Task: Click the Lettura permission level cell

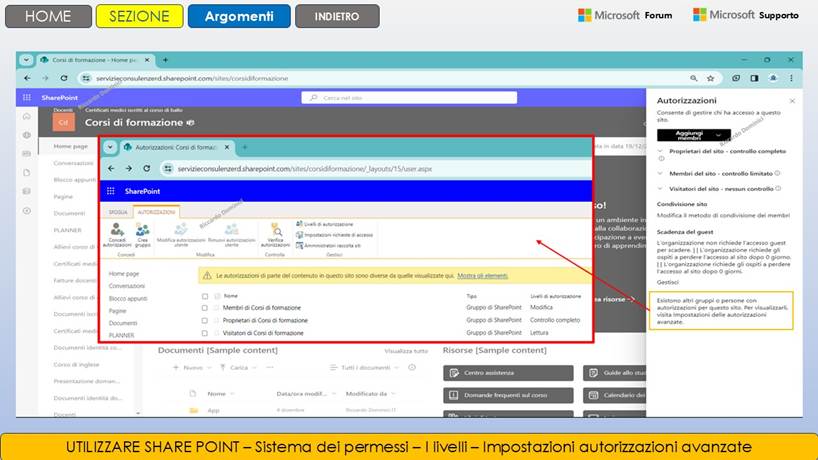Action: 539,333
